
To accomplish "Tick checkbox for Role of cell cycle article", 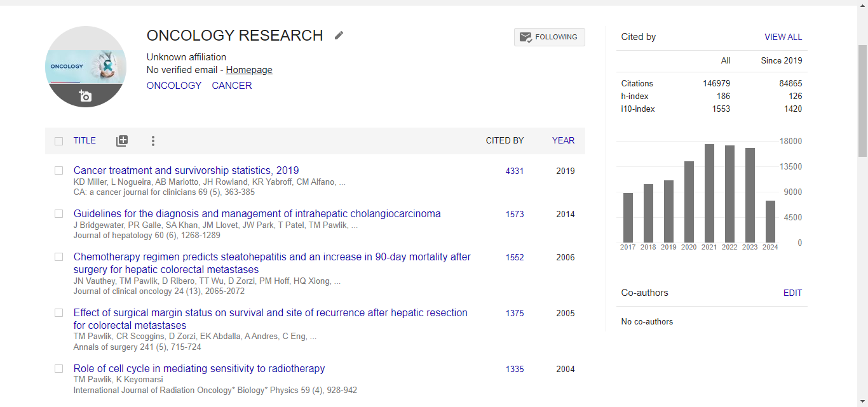I will coord(59,369).
